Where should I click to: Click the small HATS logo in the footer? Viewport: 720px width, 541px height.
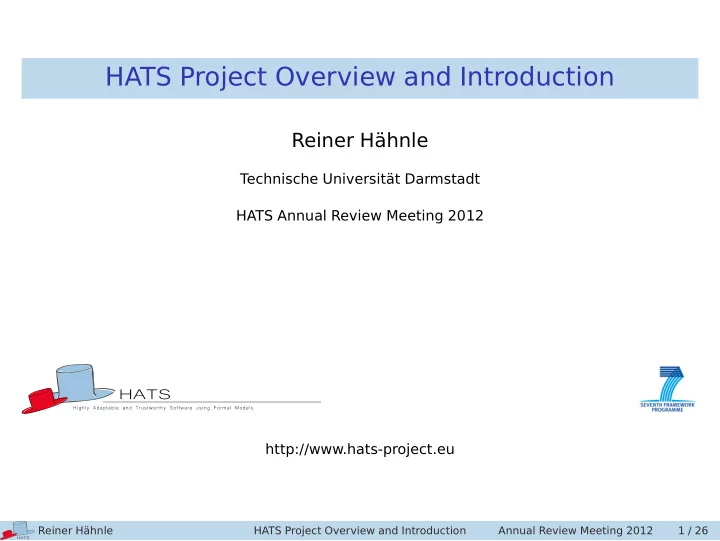[x=17, y=530]
